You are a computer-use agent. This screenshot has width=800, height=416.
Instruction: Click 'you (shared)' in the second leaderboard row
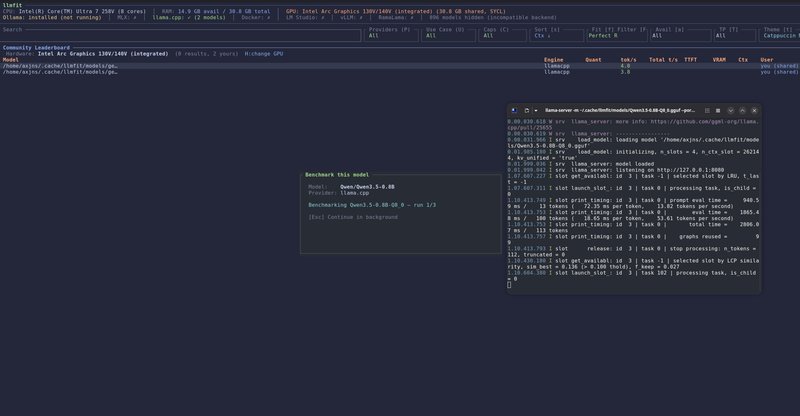(x=780, y=72)
